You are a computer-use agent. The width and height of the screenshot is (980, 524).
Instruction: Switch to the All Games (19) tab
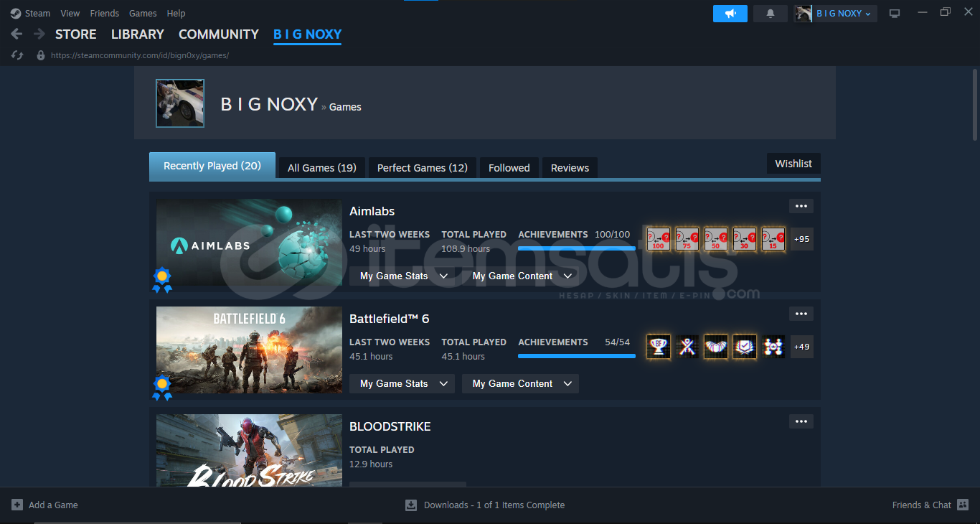pos(322,167)
